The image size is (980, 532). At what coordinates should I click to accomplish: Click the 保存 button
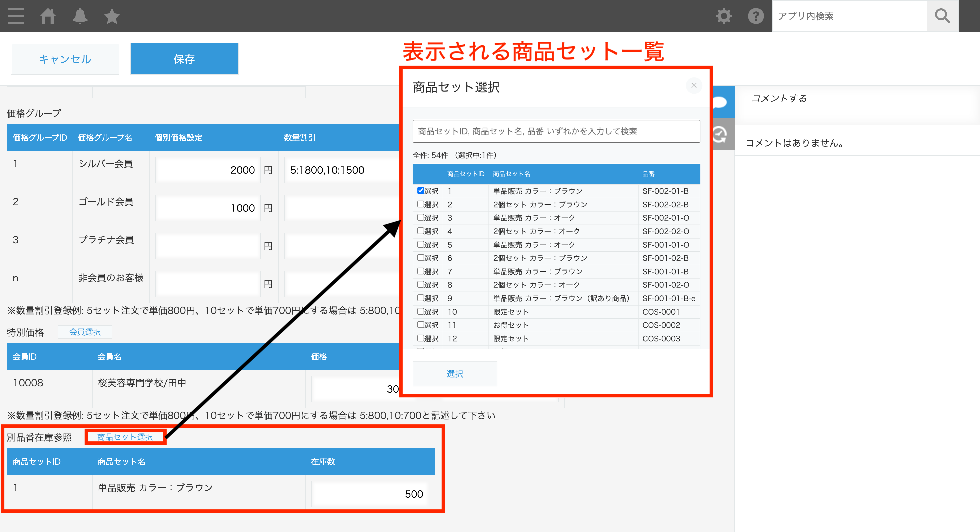184,59
